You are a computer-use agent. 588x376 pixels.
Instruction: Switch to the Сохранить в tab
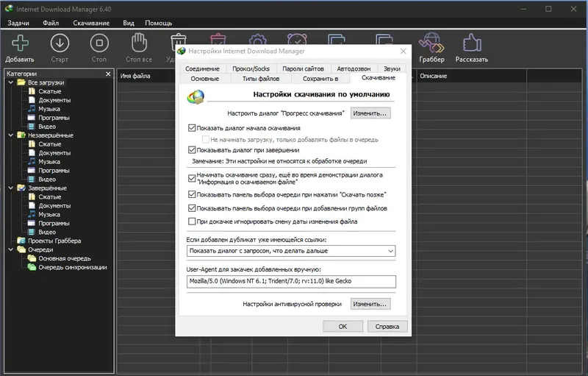point(320,79)
